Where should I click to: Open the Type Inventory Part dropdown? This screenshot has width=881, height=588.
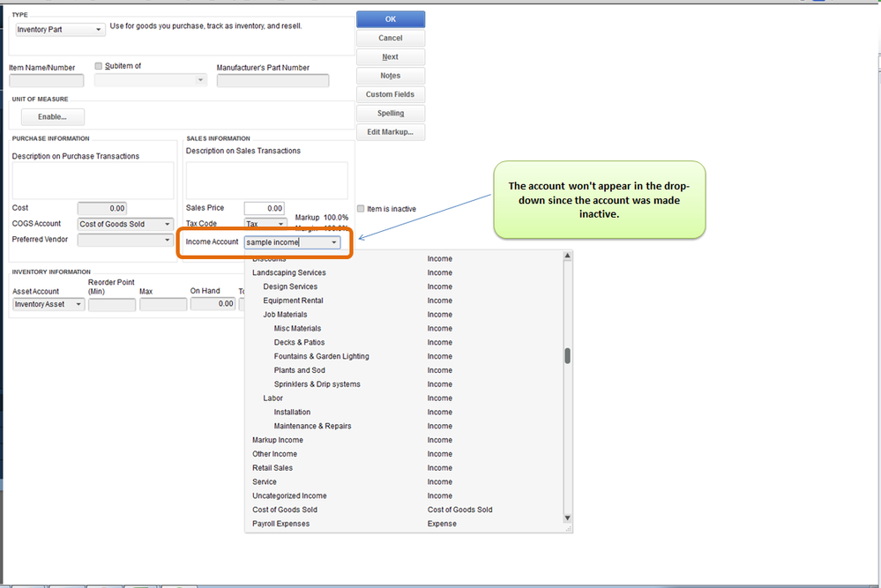pyautogui.click(x=60, y=30)
